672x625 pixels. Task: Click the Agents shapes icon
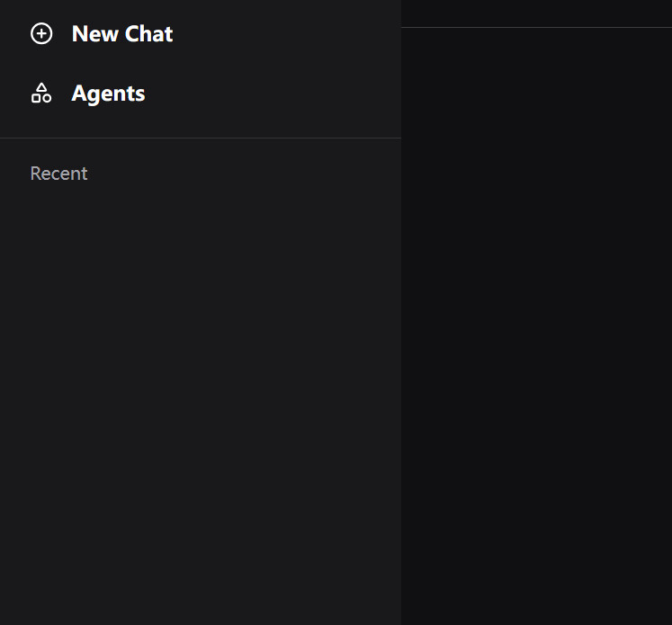click(x=41, y=94)
